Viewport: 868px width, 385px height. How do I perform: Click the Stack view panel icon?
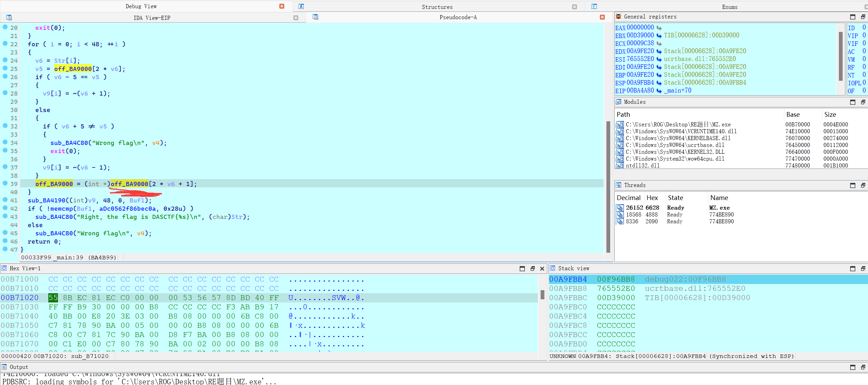click(x=553, y=268)
